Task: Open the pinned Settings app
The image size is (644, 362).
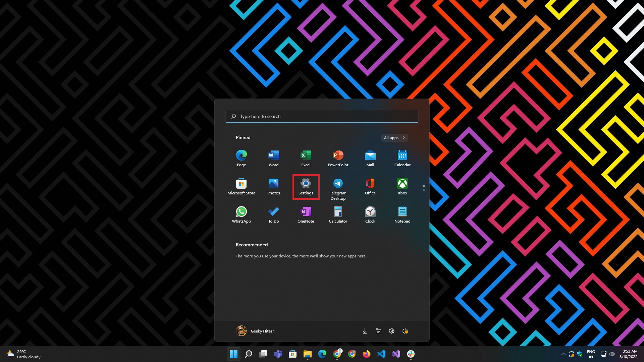Action: (306, 187)
